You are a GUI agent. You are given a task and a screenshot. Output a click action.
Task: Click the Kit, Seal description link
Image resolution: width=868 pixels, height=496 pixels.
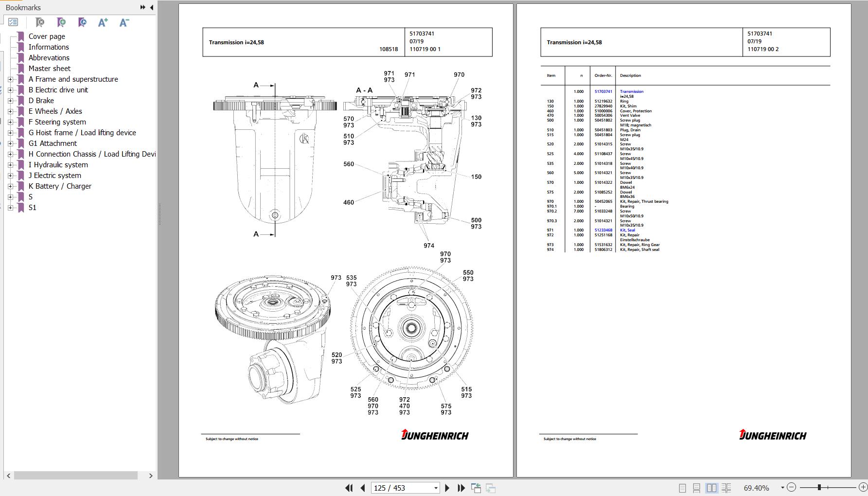point(627,230)
